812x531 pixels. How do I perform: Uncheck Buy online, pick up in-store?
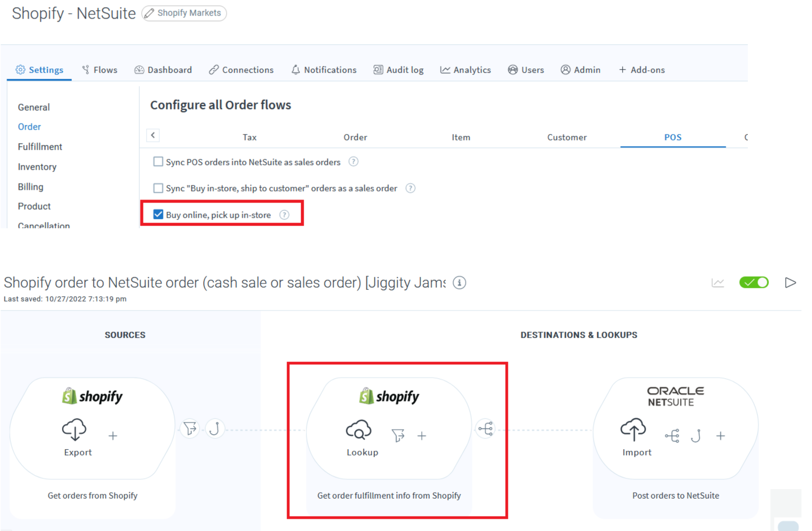pyautogui.click(x=158, y=215)
